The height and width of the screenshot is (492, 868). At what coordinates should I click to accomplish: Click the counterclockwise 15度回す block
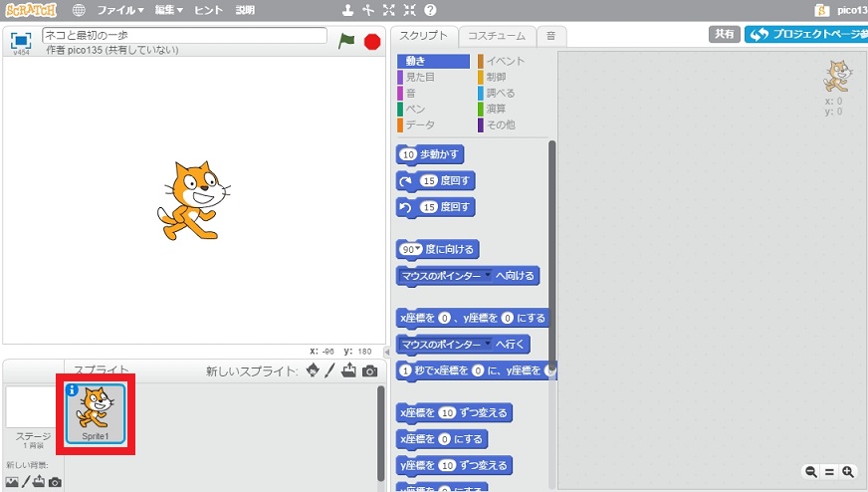(x=436, y=207)
